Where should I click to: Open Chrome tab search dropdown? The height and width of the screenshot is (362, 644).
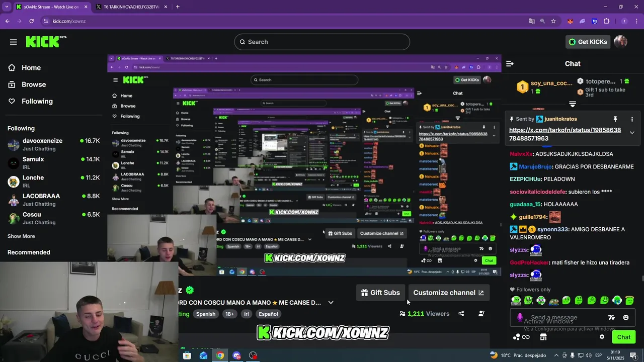7,7
